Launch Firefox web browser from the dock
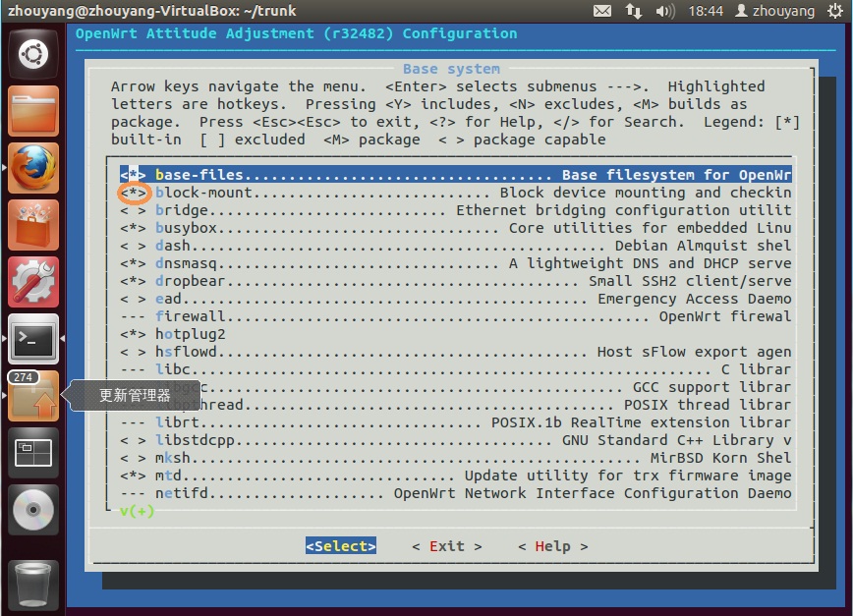 pyautogui.click(x=33, y=168)
